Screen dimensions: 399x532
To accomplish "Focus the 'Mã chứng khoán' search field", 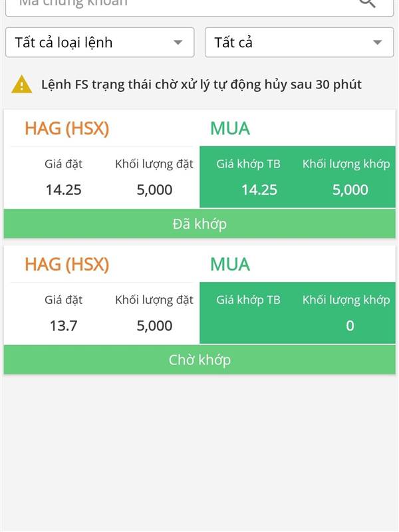I will [199, 4].
